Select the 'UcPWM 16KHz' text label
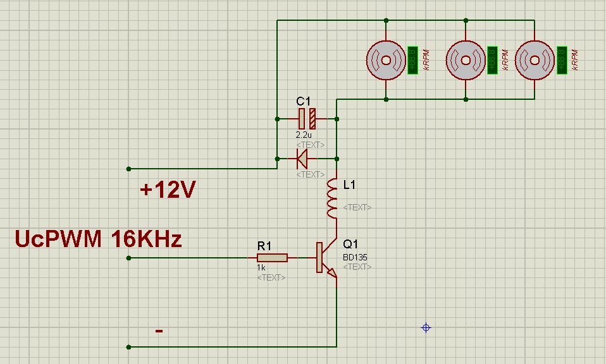 click(x=98, y=239)
